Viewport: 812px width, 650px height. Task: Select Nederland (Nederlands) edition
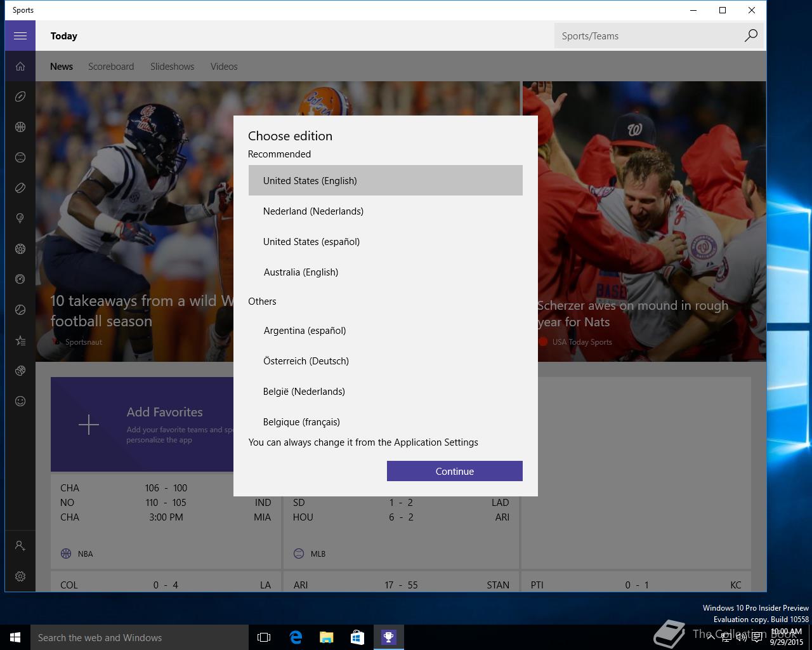coord(386,211)
